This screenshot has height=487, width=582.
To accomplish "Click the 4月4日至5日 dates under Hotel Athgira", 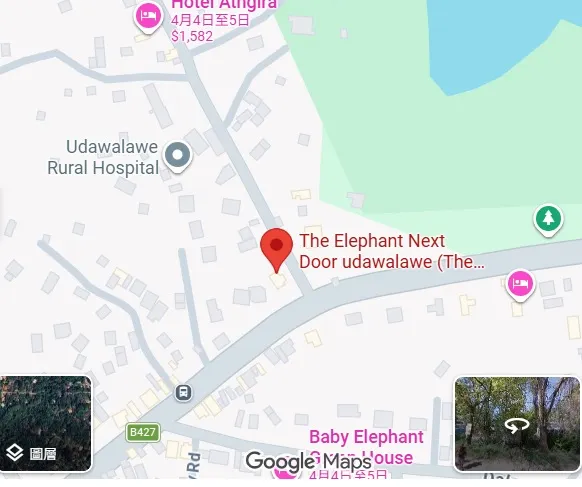I will [x=210, y=20].
